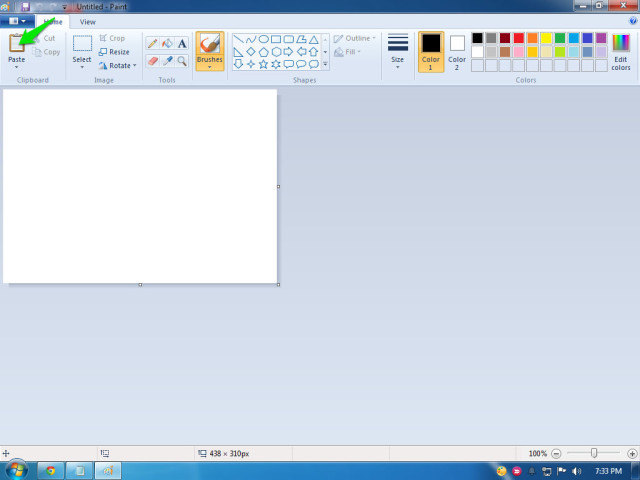
Task: Choose the Pentagon shape
Action: (264, 52)
